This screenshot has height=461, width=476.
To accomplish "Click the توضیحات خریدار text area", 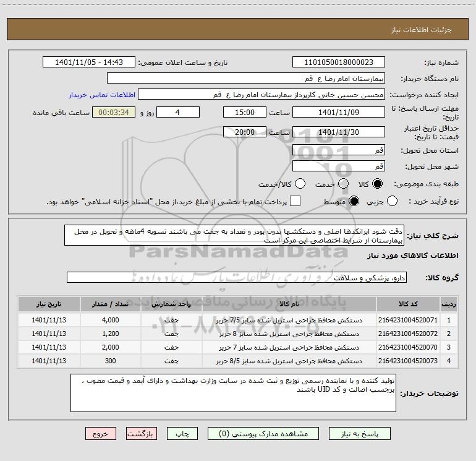I will coord(233,393).
